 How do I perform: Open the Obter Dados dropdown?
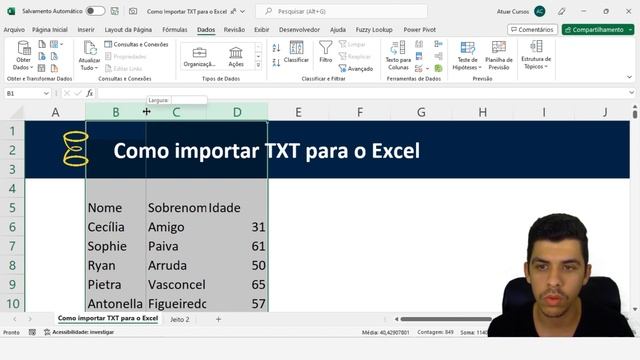[x=23, y=56]
